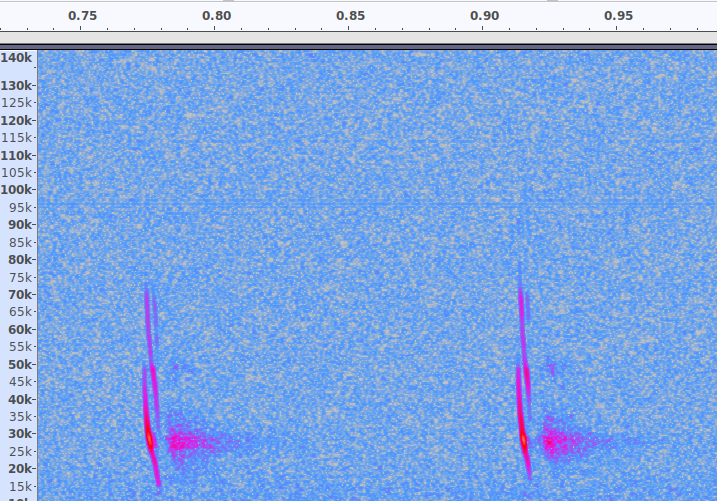The height and width of the screenshot is (501, 717).
Task: Click the 0.90 mark on the timeline ruler
Action: pos(484,16)
